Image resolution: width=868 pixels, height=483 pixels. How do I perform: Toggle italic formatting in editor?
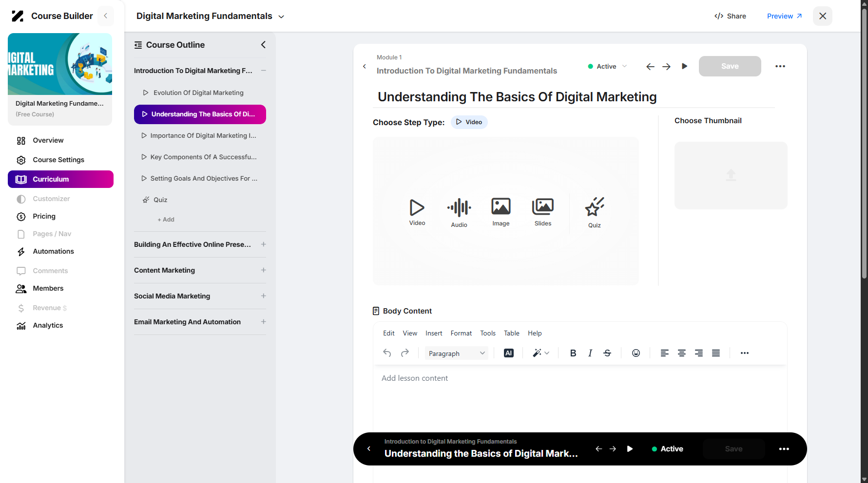[590, 353]
